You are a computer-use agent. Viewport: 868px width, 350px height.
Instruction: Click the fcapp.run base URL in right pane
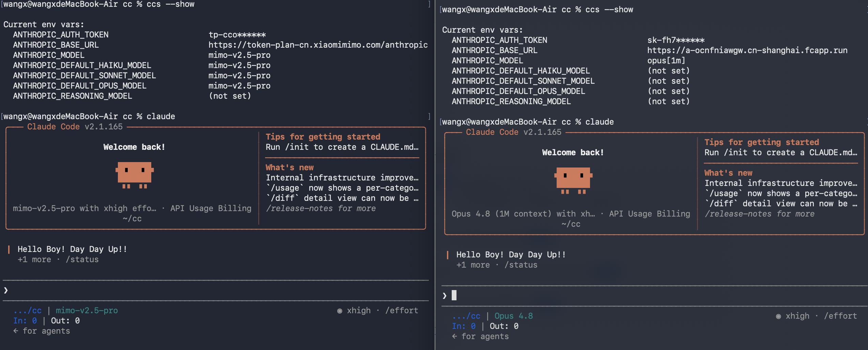pos(747,50)
